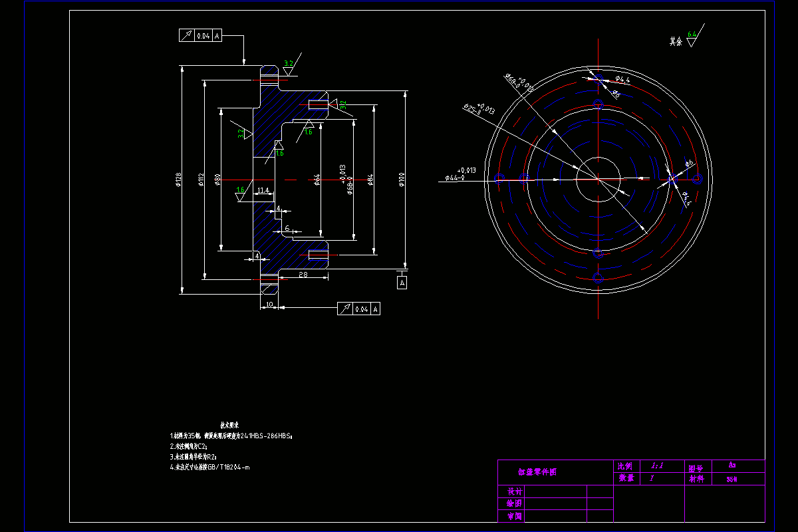The width and height of the screenshot is (798, 532).
Task: Click technical note 3 about R2 fillet
Action: point(194,457)
